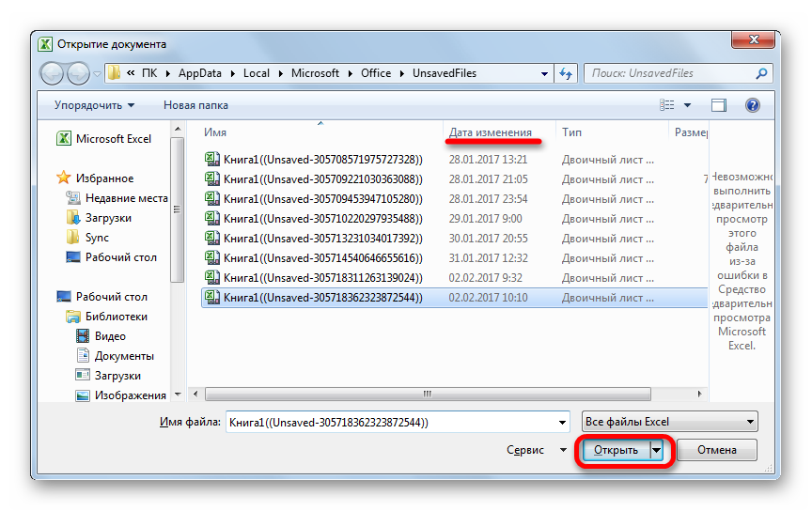The height and width of the screenshot is (511, 812).
Task: Sort by Имя column header
Action: click(x=215, y=132)
